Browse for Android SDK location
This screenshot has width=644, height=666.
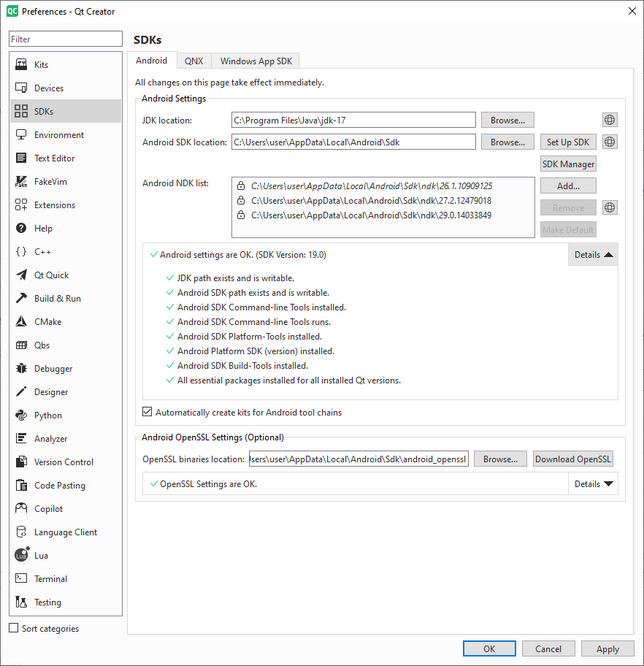coord(507,142)
